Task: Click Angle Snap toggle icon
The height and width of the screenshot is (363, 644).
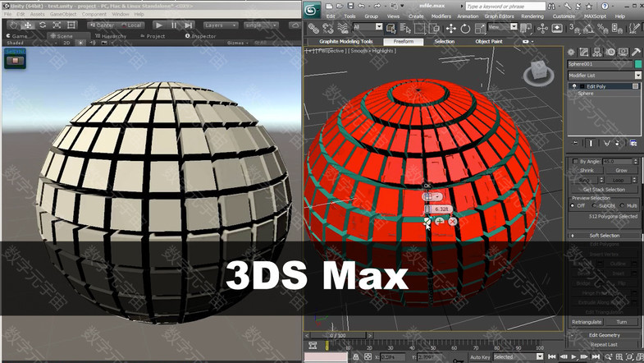Action: [588, 28]
